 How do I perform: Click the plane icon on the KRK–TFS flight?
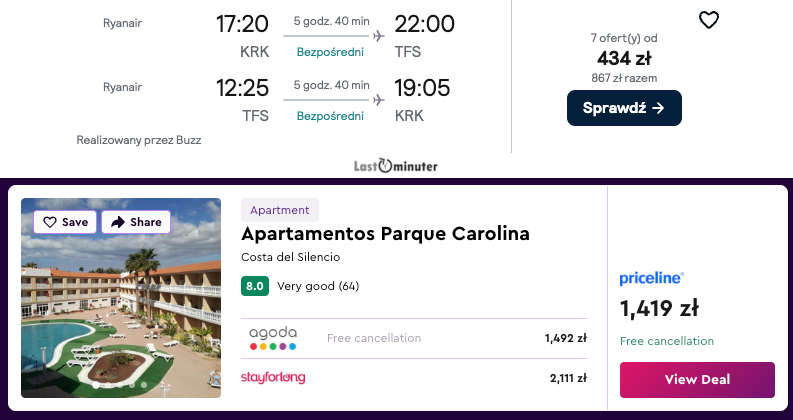point(378,36)
